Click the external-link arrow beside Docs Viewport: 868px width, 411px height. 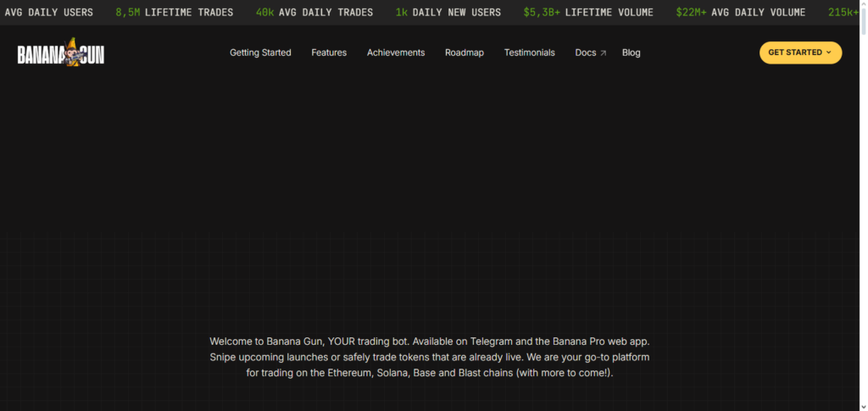(604, 53)
